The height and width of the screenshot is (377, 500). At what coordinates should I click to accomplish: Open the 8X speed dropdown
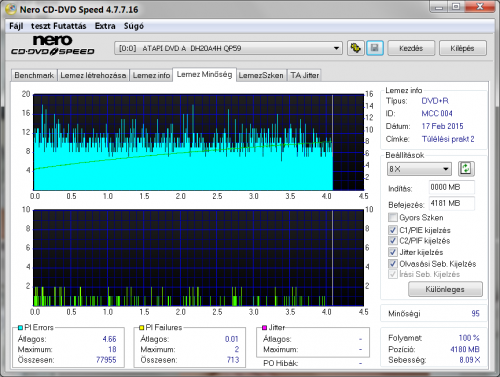(419, 169)
